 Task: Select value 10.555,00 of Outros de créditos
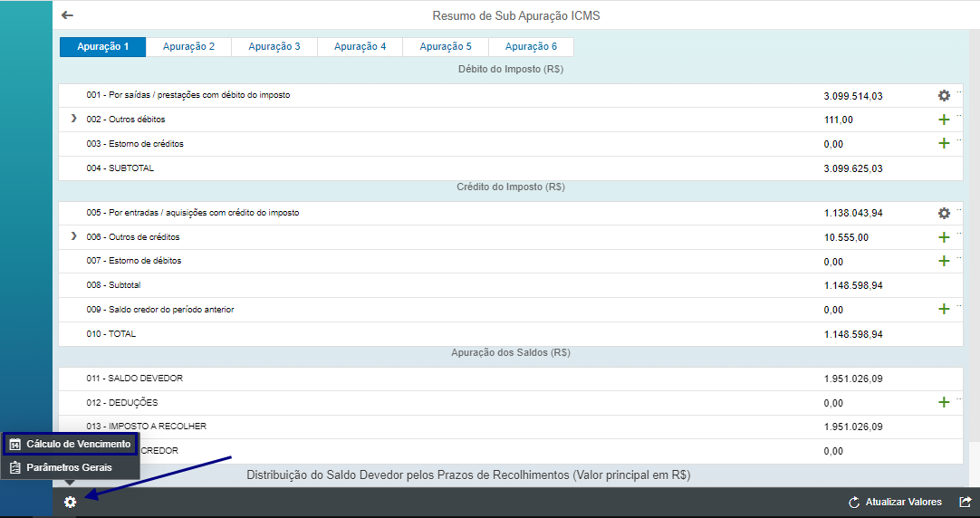tap(846, 237)
